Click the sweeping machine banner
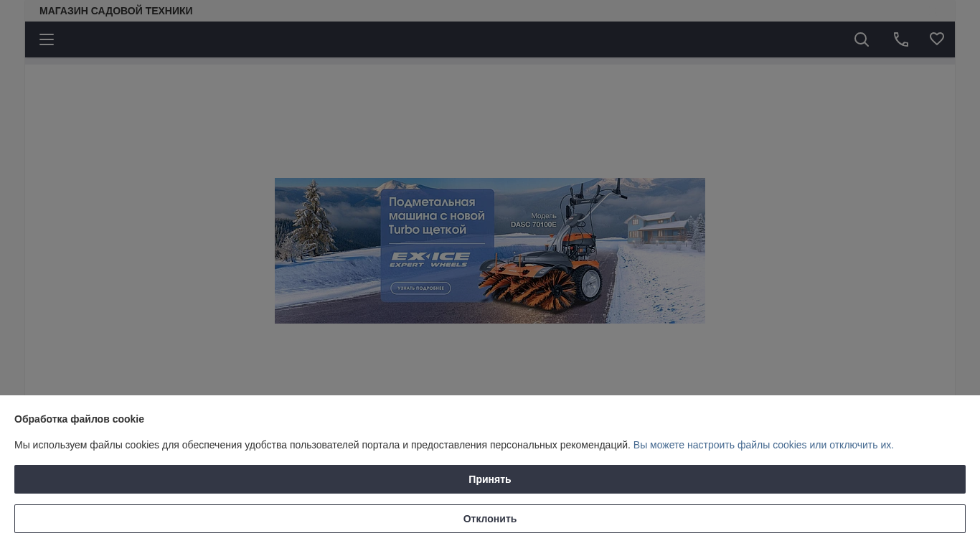This screenshot has height=551, width=980. click(x=490, y=250)
